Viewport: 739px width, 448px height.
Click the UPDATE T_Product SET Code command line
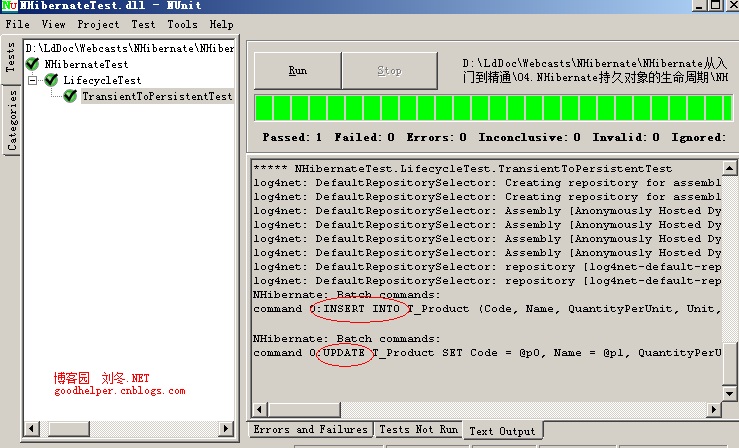click(x=487, y=352)
